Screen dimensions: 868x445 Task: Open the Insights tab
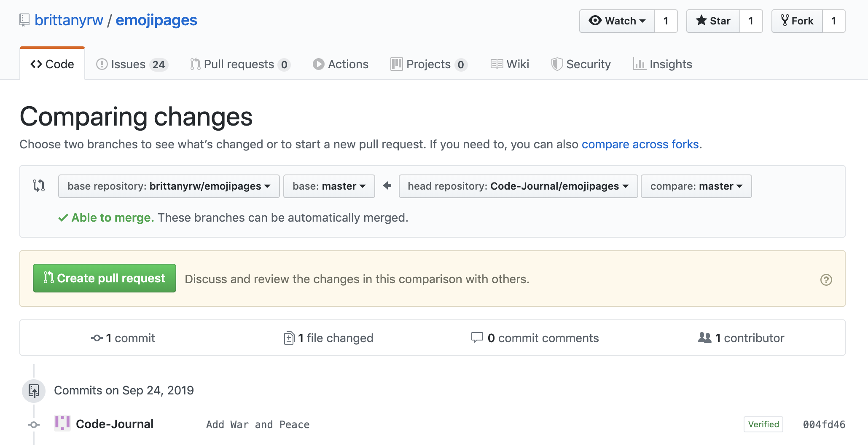[x=663, y=64]
